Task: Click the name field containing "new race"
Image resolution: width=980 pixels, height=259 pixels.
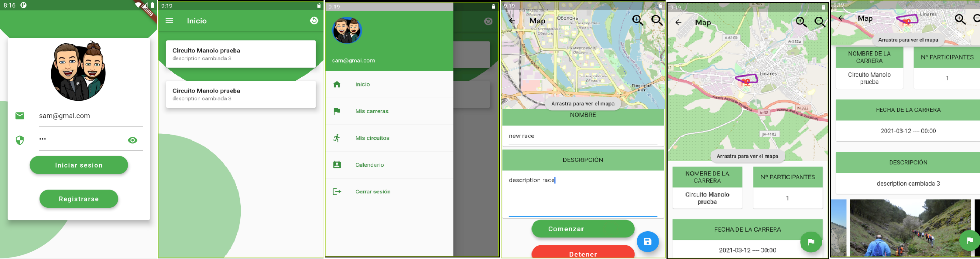Action: tap(582, 136)
